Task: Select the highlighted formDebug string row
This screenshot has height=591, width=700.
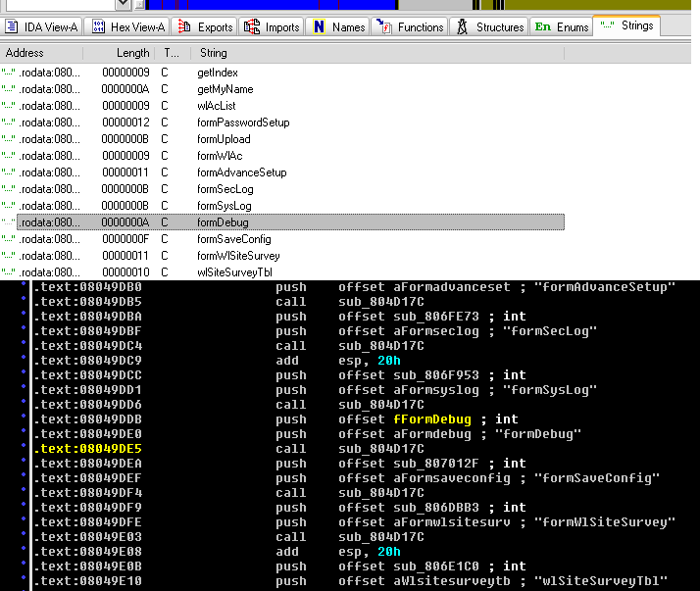Action: pyautogui.click(x=290, y=222)
